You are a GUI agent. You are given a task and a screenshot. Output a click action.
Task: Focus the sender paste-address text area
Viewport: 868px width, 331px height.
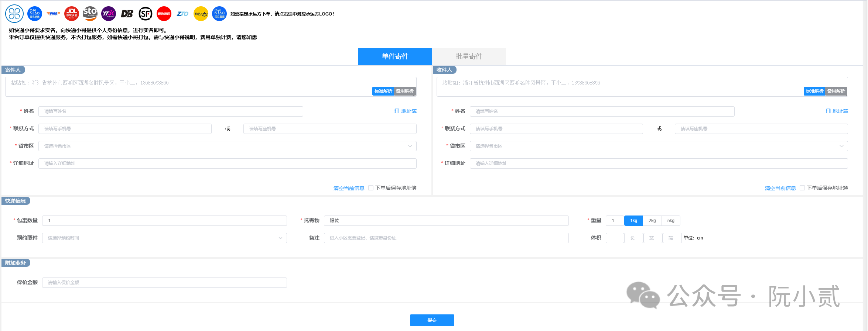(x=211, y=87)
